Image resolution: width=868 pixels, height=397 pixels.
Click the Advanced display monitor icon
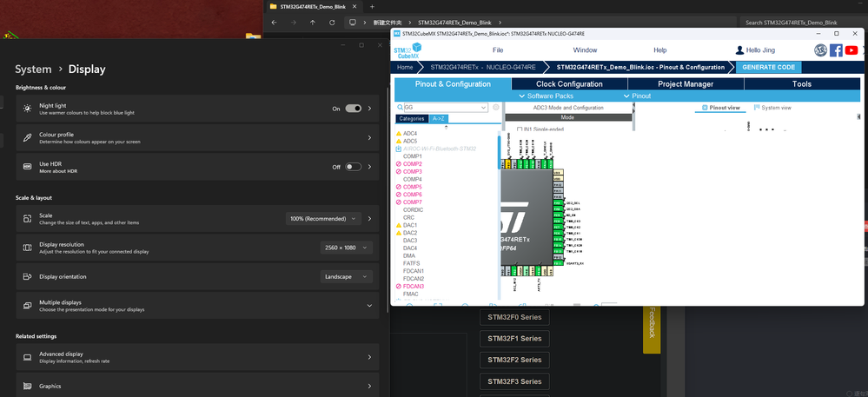point(27,357)
